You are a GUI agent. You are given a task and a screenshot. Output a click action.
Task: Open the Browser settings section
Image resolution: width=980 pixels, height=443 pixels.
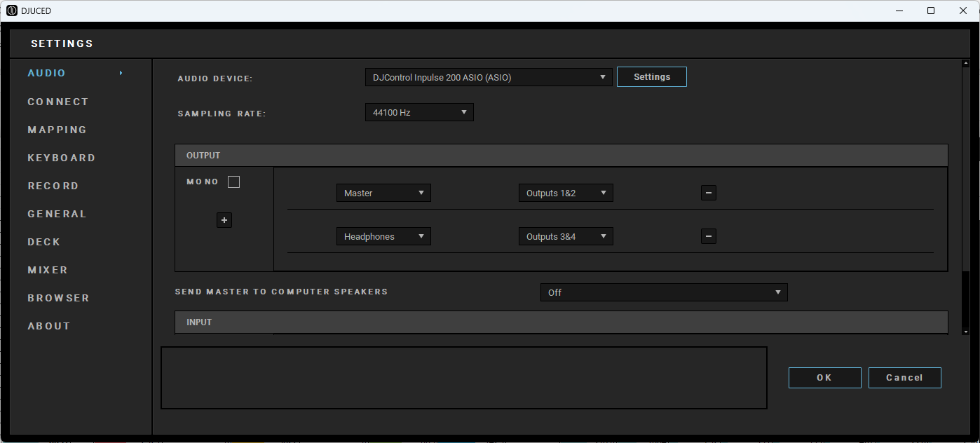click(59, 298)
